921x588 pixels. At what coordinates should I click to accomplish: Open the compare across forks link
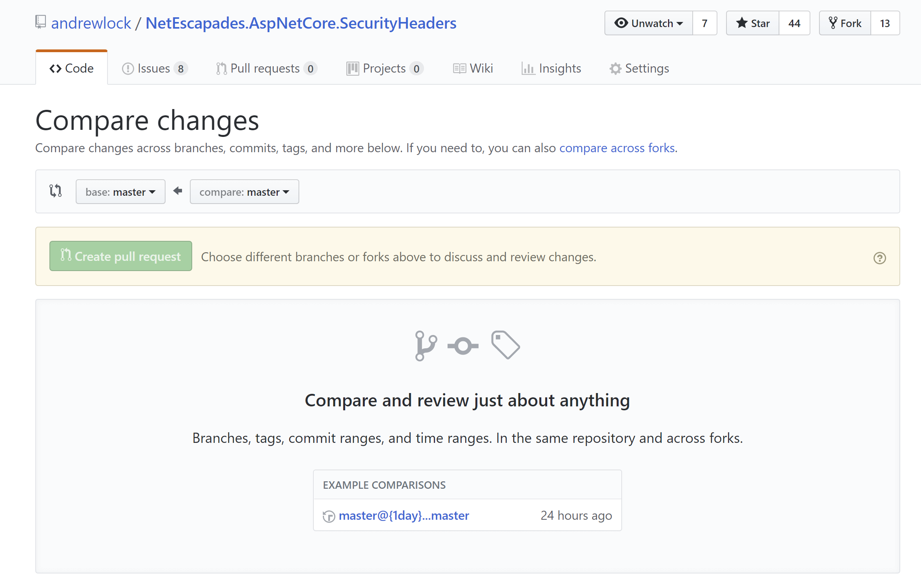[617, 148]
